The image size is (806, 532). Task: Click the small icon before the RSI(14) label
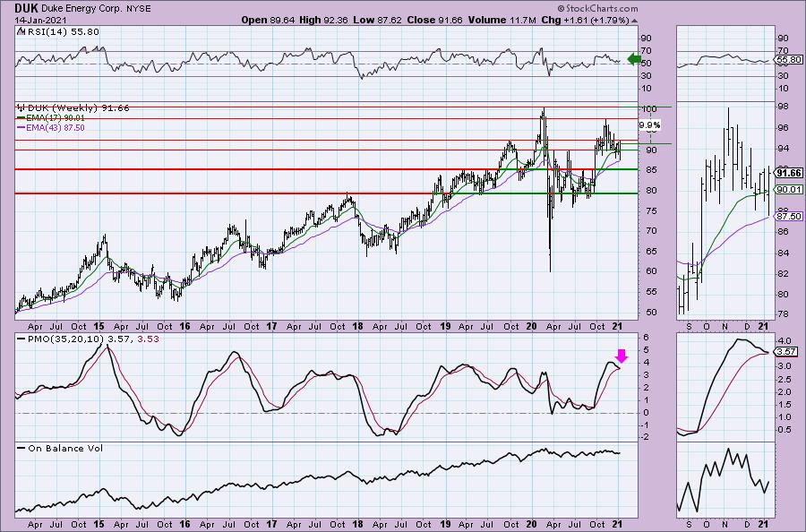20,31
